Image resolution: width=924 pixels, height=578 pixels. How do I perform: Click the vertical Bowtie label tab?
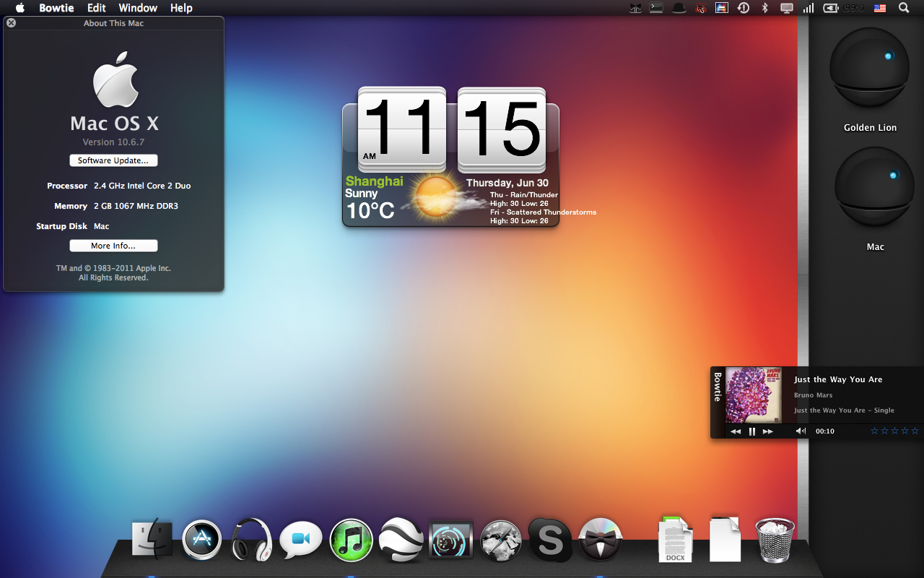718,387
